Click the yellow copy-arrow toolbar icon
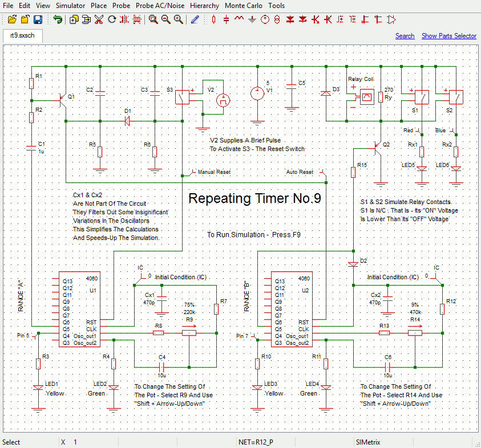 click(87, 19)
